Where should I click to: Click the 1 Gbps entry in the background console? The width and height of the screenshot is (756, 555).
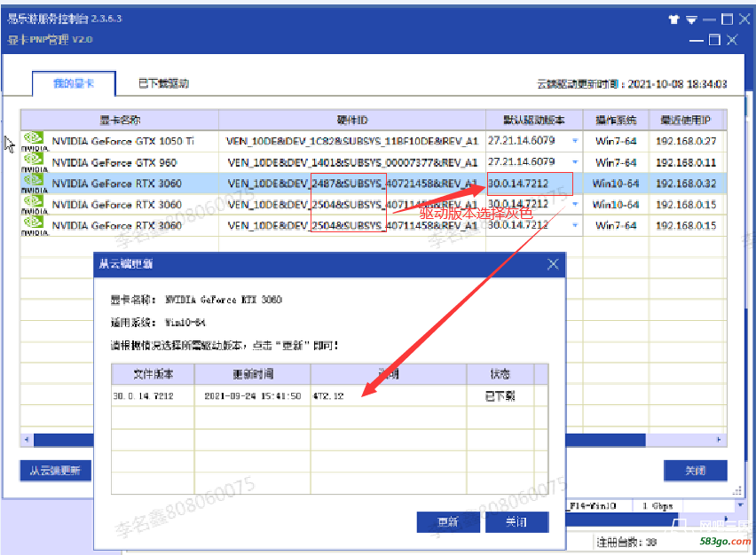click(658, 506)
